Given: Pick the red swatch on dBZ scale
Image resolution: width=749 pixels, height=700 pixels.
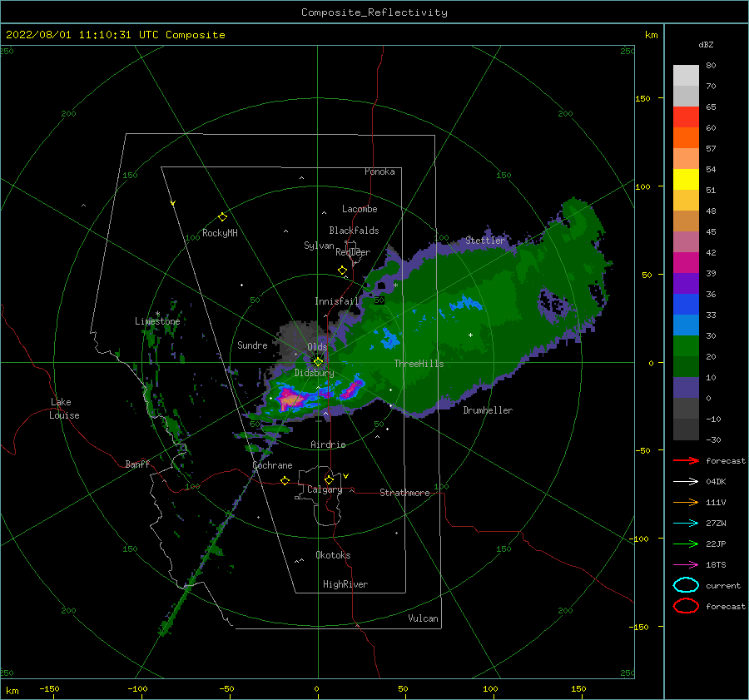Looking at the screenshot, I should click(686, 117).
